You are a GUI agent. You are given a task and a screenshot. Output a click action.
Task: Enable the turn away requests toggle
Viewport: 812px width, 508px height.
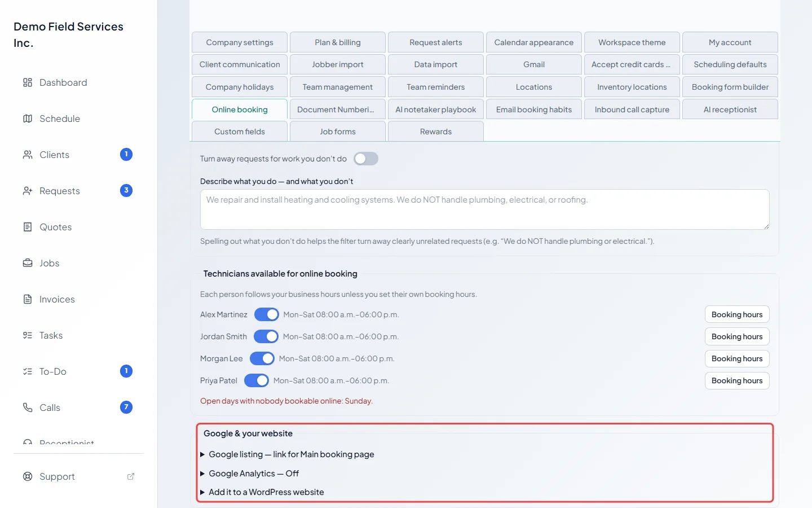366,159
